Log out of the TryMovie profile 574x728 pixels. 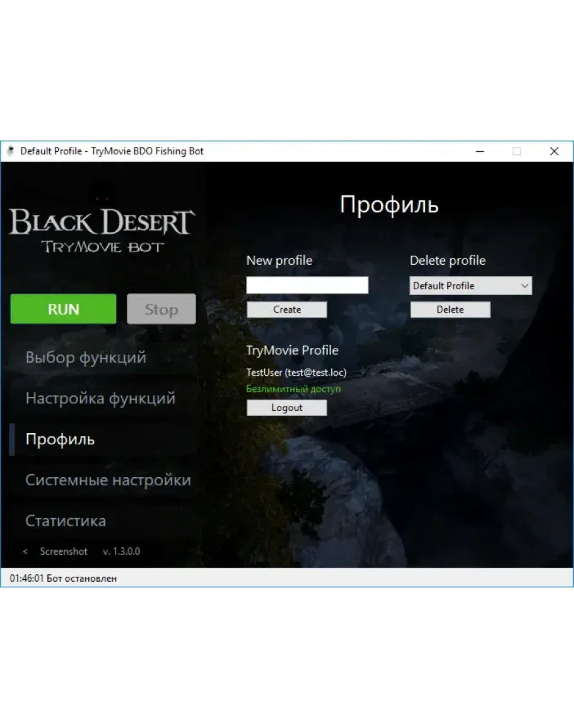click(x=287, y=408)
